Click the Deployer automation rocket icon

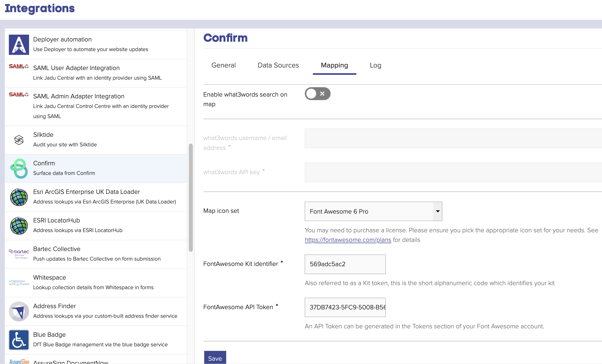[x=19, y=45]
